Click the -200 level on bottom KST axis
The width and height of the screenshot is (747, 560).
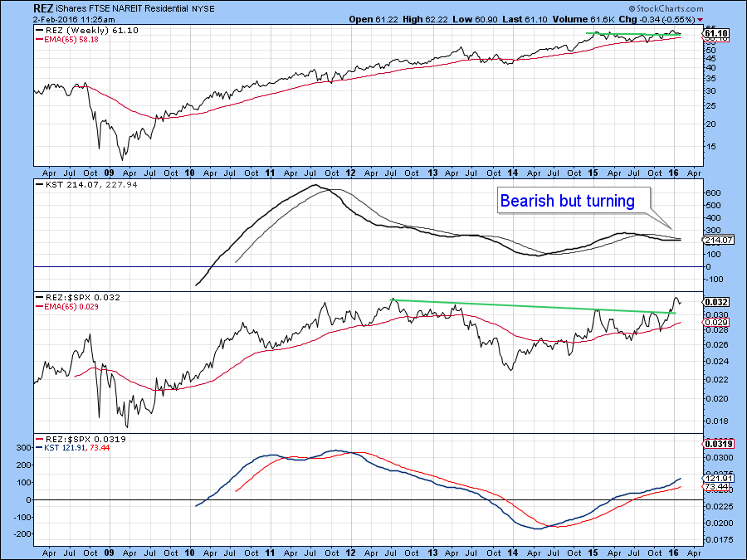click(x=22, y=535)
